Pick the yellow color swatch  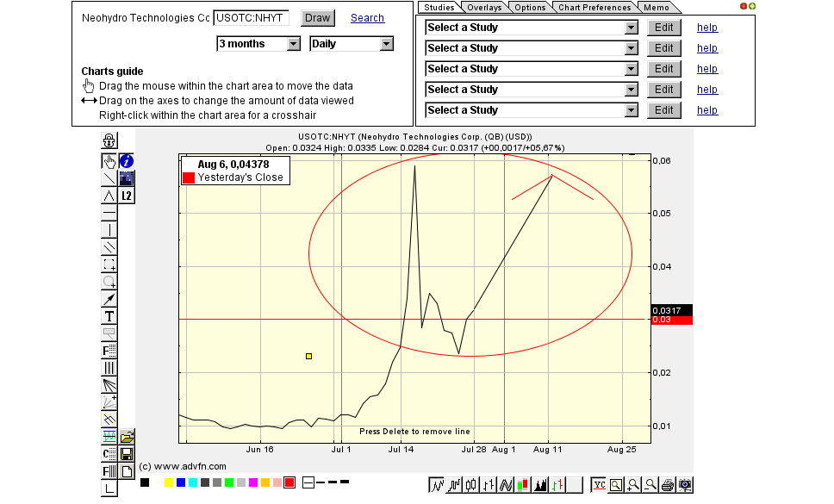[169, 482]
